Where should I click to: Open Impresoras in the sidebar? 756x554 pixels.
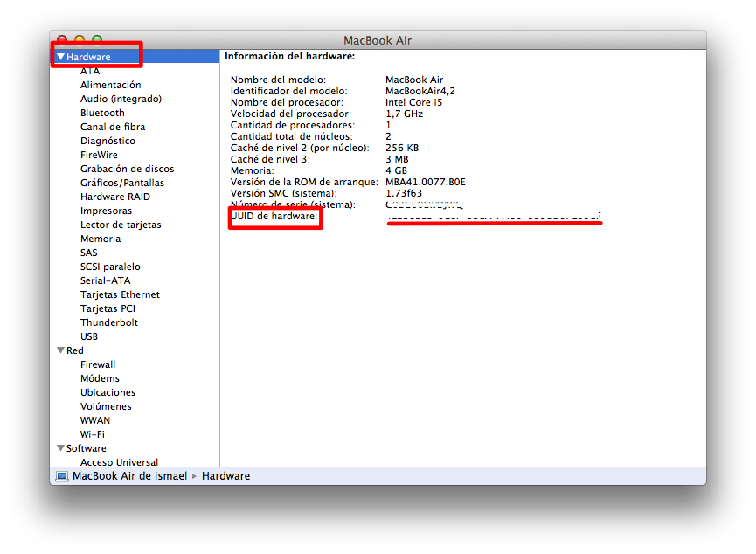point(106,211)
